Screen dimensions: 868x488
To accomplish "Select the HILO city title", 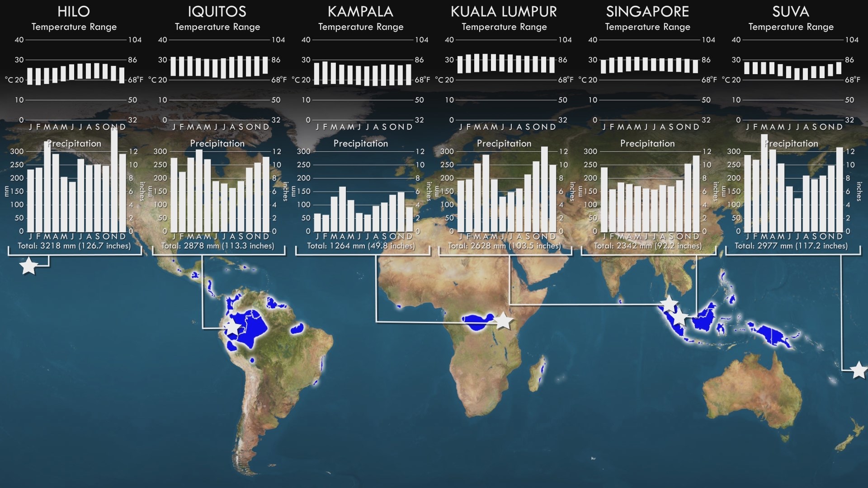I will pyautogui.click(x=74, y=12).
